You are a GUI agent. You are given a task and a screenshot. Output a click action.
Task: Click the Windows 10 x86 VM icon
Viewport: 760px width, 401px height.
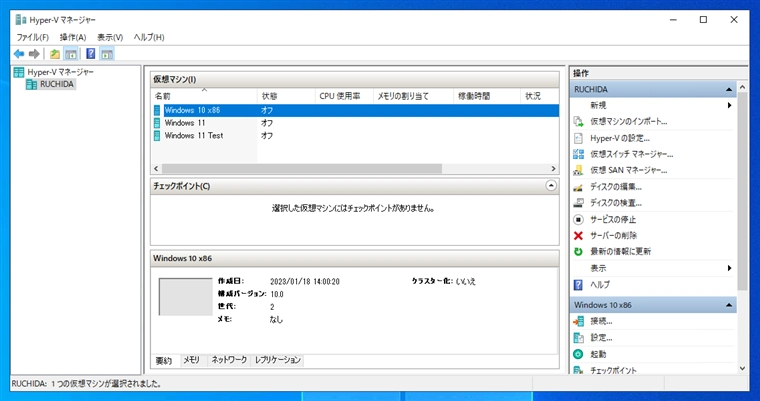coord(157,111)
